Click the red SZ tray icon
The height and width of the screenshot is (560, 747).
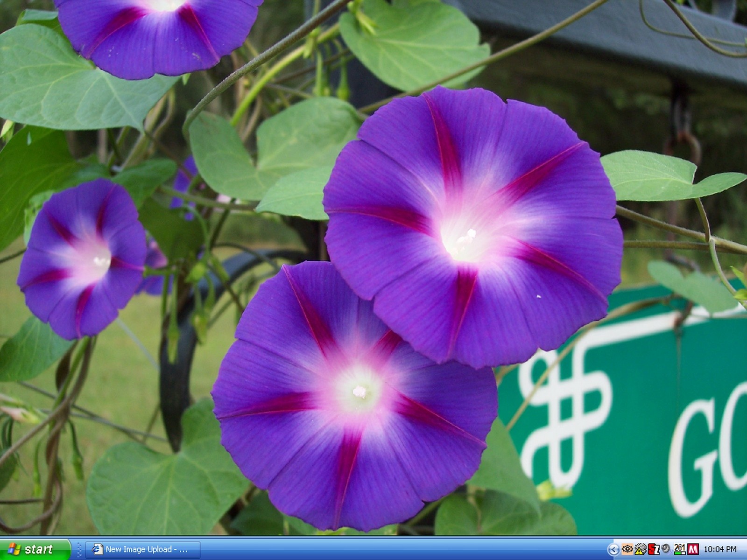(x=653, y=549)
